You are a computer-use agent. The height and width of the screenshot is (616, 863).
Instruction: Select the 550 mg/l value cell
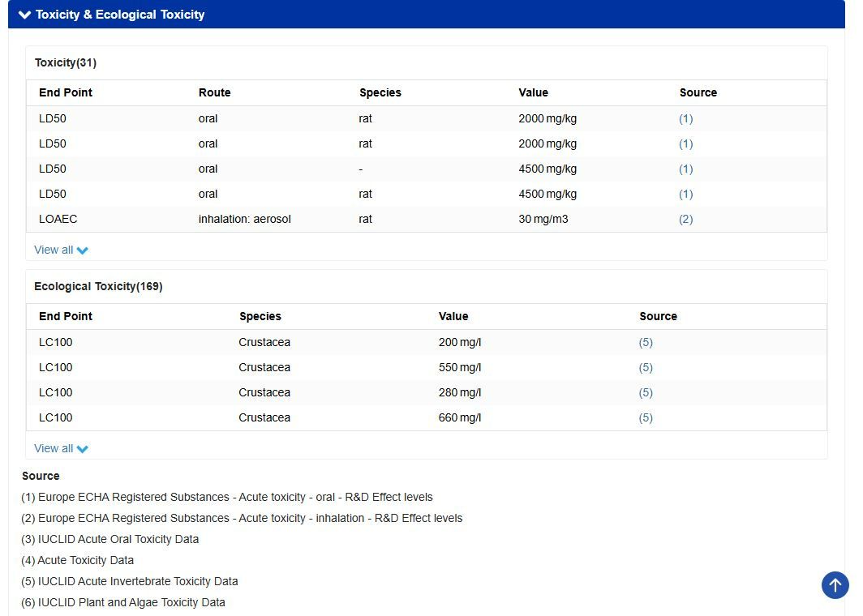(x=460, y=367)
